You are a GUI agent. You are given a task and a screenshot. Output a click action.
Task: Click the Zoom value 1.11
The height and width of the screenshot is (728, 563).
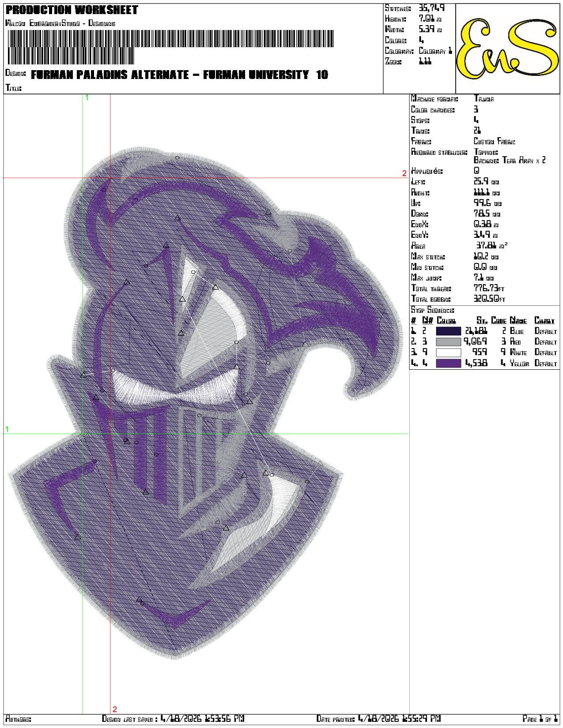[x=425, y=61]
